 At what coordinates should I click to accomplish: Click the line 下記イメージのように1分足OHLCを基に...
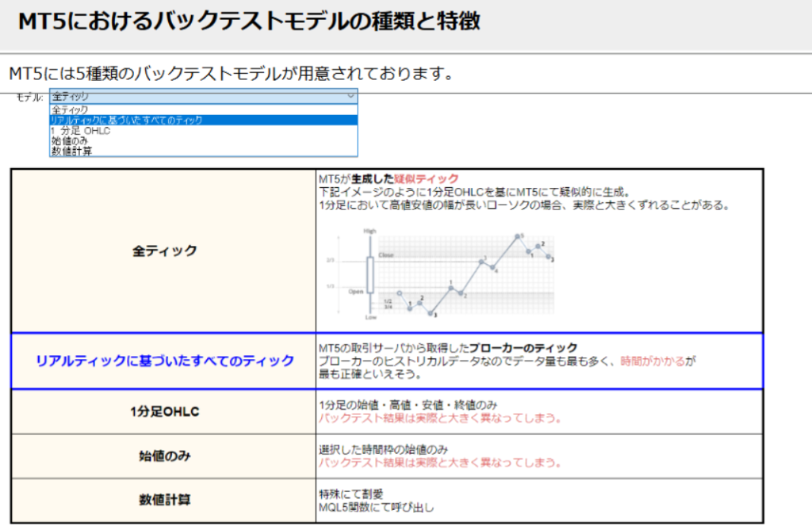[x=474, y=192]
